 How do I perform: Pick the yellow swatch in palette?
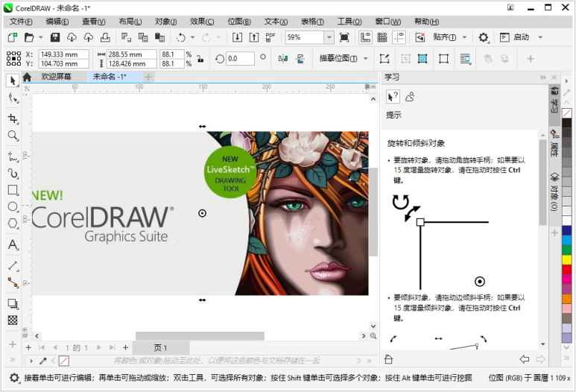[567, 259]
